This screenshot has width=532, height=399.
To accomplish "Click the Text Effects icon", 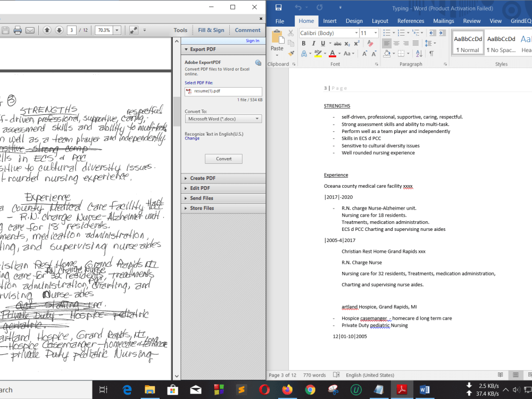I will 304,54.
